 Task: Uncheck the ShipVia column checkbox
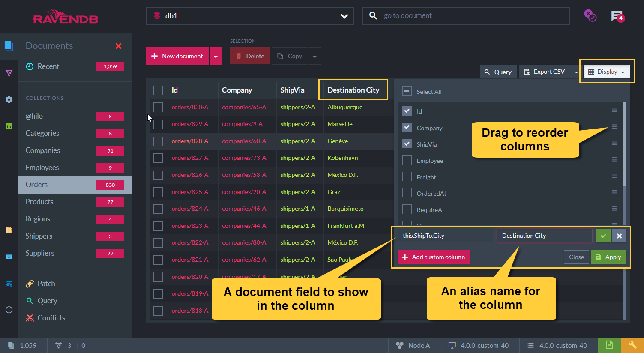pos(407,144)
